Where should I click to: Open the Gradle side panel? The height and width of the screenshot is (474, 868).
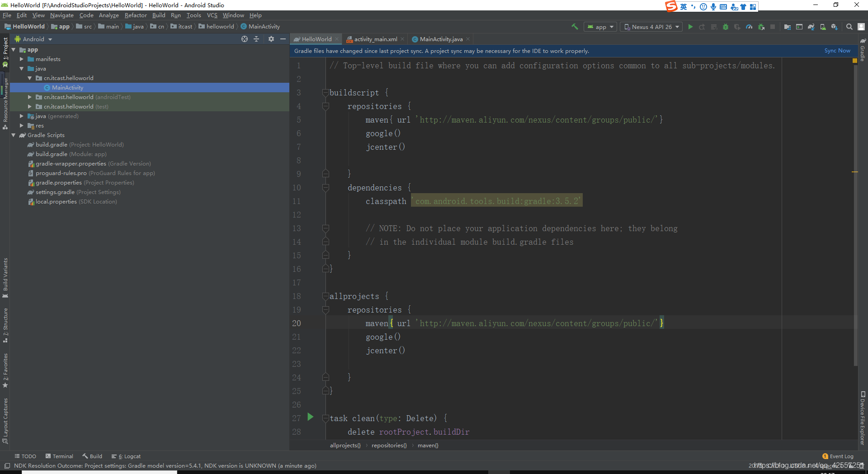click(x=863, y=50)
